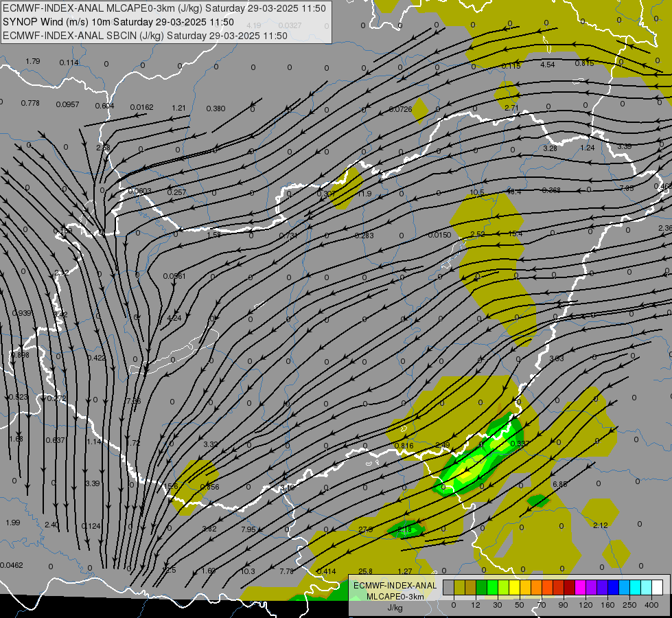
Task: Click the ECMWF-INDEX-ANAL MLCAPE0-3km header line
Action: coord(164,8)
